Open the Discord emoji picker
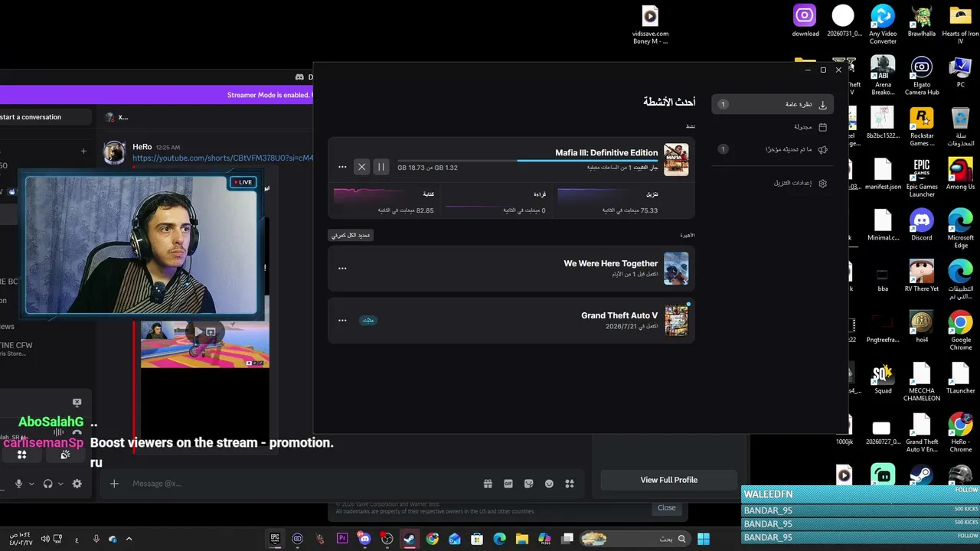 [549, 484]
